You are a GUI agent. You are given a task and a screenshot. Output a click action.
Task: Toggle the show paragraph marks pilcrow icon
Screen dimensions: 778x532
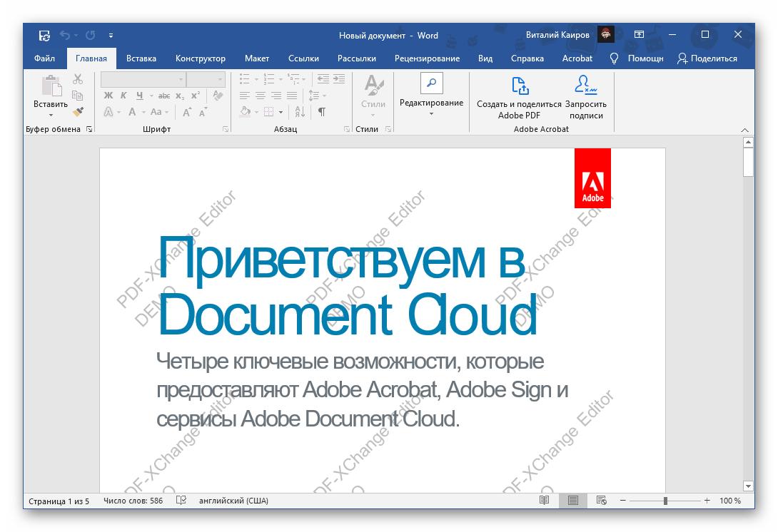coord(322,112)
